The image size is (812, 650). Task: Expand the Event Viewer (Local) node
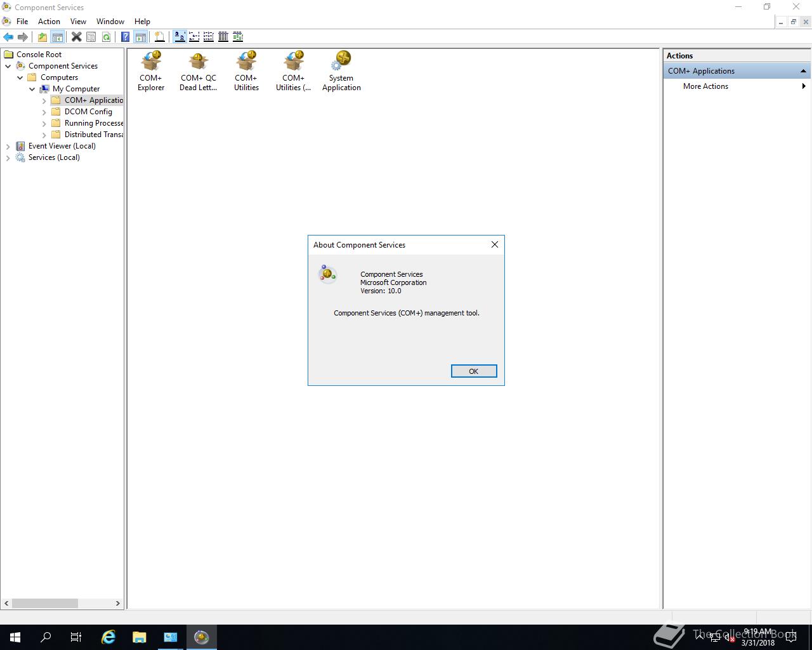click(8, 146)
